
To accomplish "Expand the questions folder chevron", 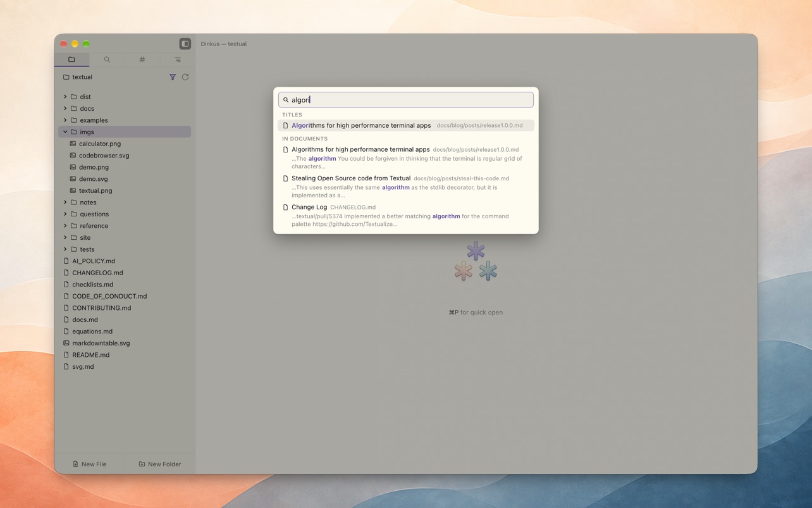I will point(65,214).
